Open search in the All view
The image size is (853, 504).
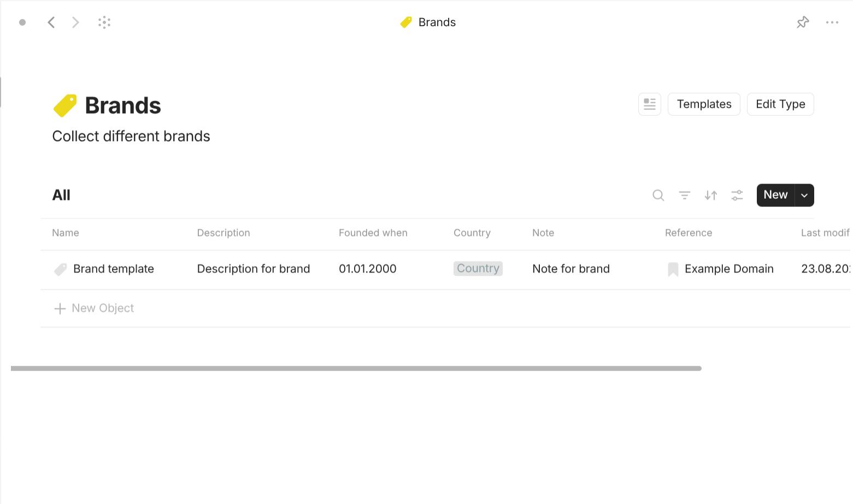click(x=658, y=195)
